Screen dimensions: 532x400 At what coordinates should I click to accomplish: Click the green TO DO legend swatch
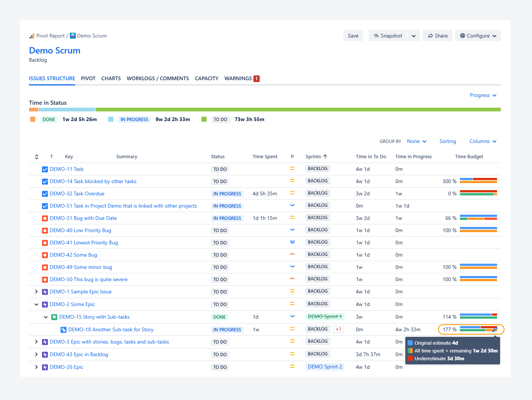click(x=204, y=119)
